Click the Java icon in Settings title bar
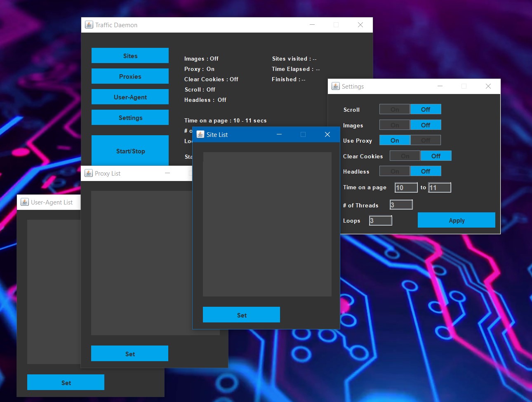Image resolution: width=532 pixels, height=402 pixels. [x=336, y=86]
